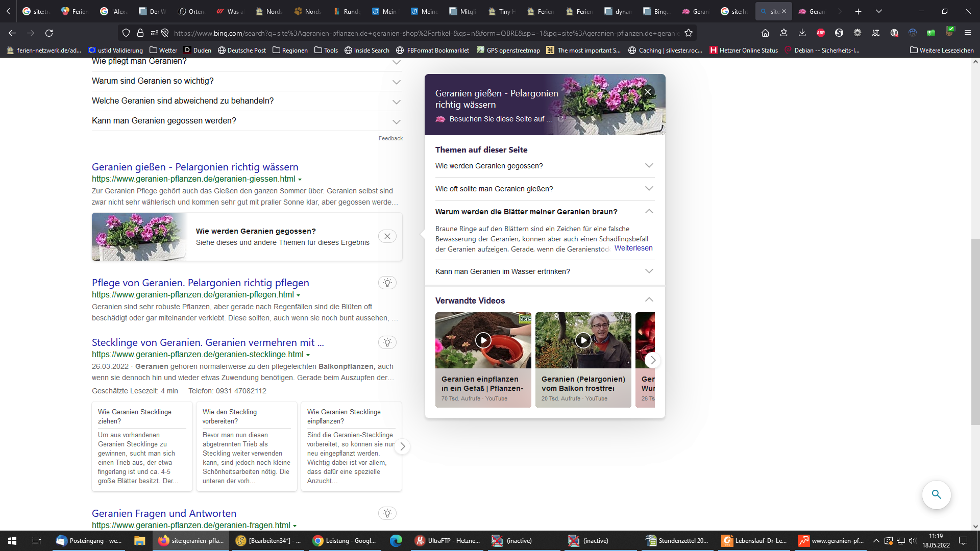Go to browser home page icon

point(765,33)
